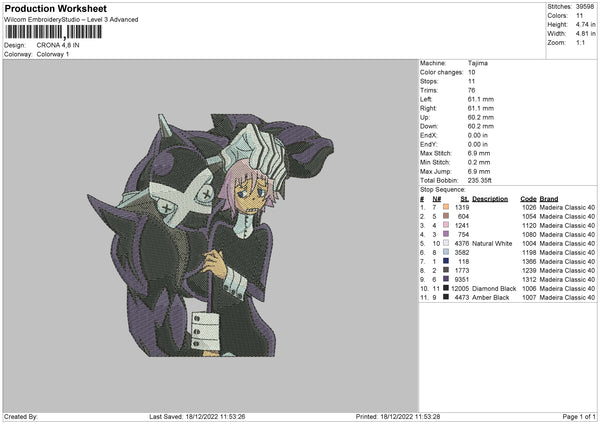600x424 pixels.
Task: Click the total bobbin value '235.35ft'
Action: [x=479, y=180]
